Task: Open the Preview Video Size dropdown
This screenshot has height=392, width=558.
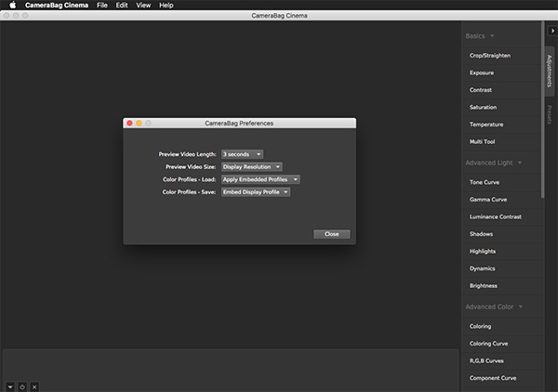Action: [x=252, y=166]
